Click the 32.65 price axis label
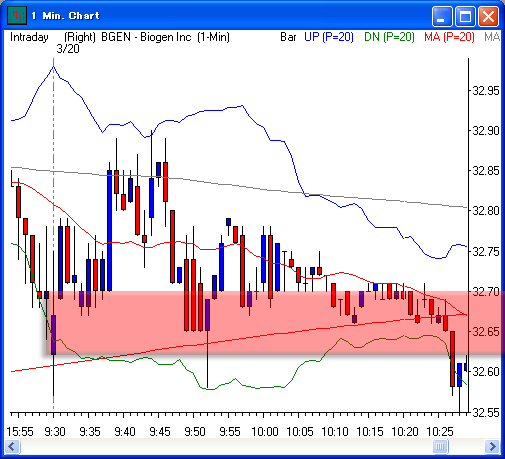Screen dimensions: 505x459 [x=486, y=332]
